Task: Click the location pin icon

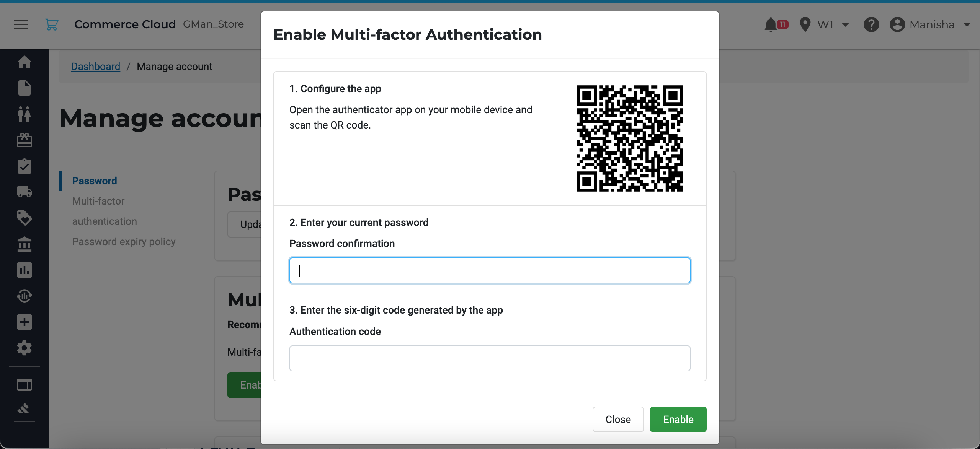Action: [x=805, y=24]
